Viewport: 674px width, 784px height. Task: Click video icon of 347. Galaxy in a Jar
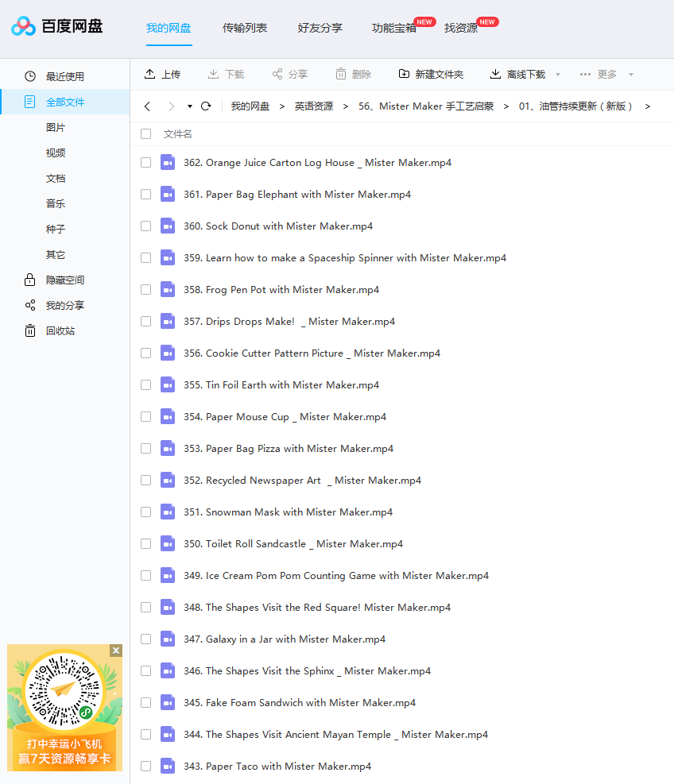coord(168,639)
